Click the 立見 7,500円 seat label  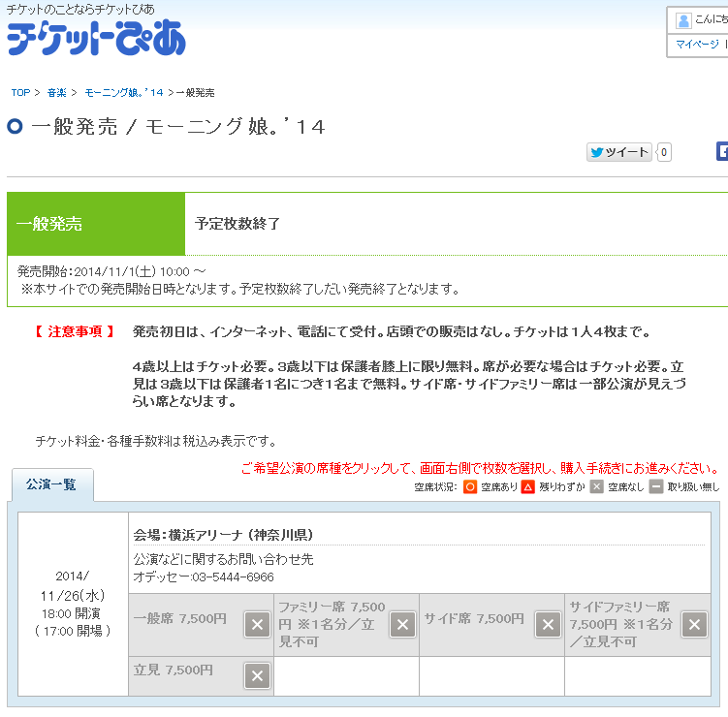click(x=174, y=670)
